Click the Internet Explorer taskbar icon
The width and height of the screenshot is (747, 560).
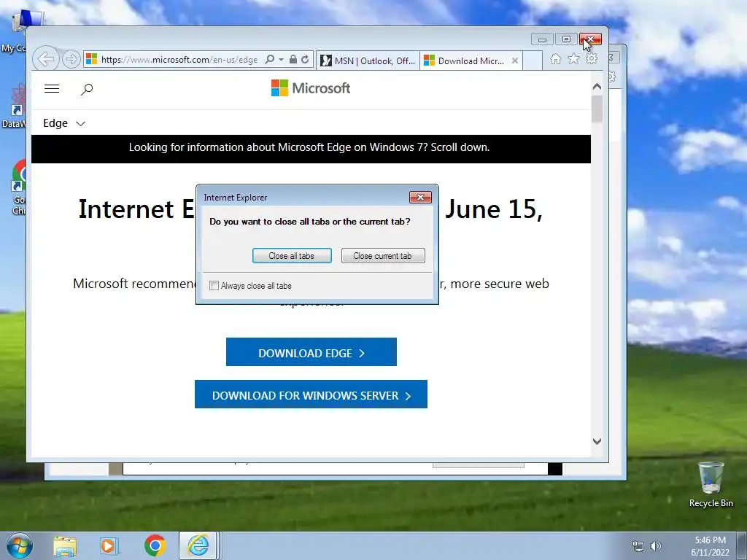point(198,545)
